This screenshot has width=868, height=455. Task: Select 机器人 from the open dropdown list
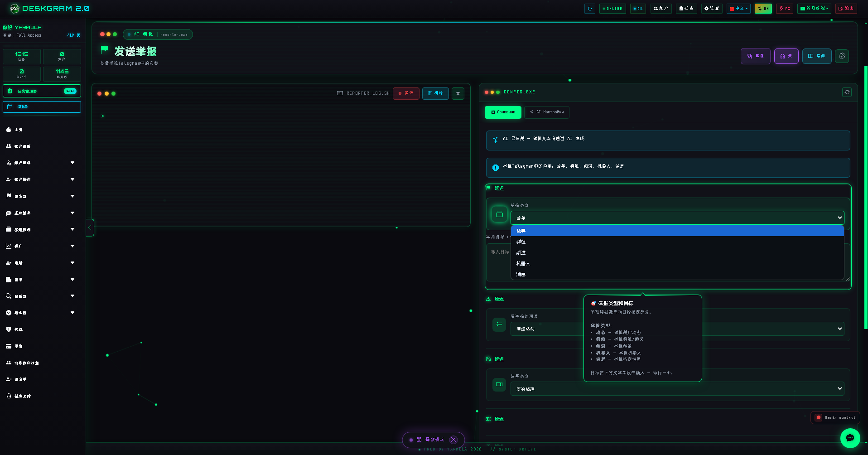677,264
